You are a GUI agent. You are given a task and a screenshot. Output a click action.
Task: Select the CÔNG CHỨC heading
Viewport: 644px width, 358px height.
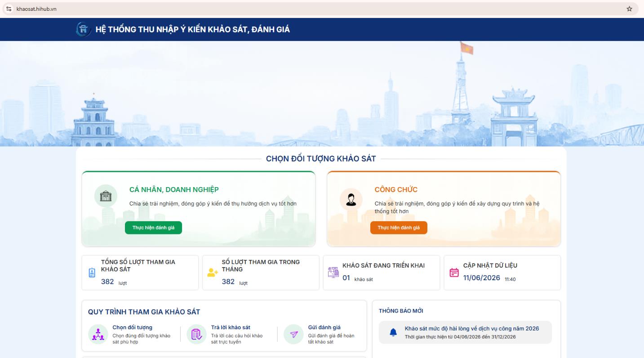click(396, 190)
